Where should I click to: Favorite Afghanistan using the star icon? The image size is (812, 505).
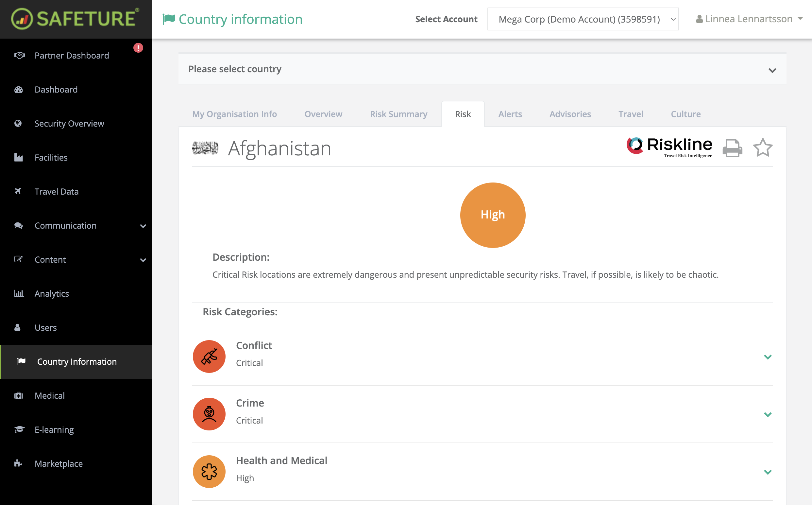[763, 147]
